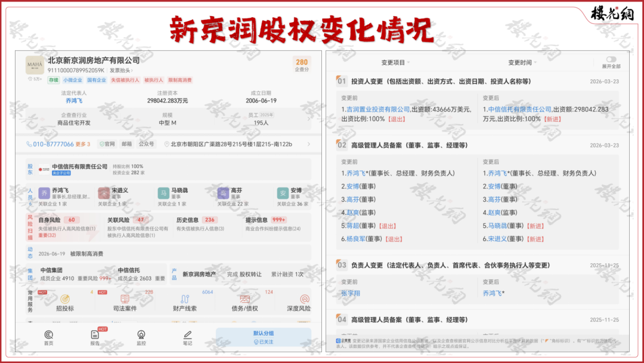Screen dimensions: 644x363
Task: Click the 默认分组 已关注 button
Action: 264,337
